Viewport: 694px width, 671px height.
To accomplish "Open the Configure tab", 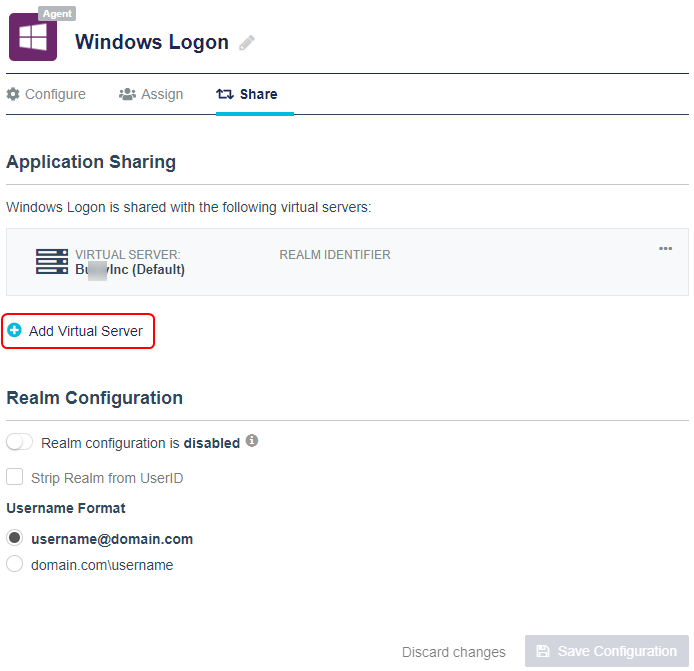I will 46,94.
